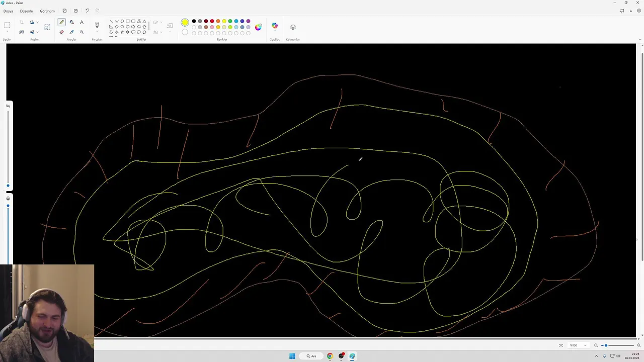
Task: Select the Eraser tool
Action: pos(61,32)
